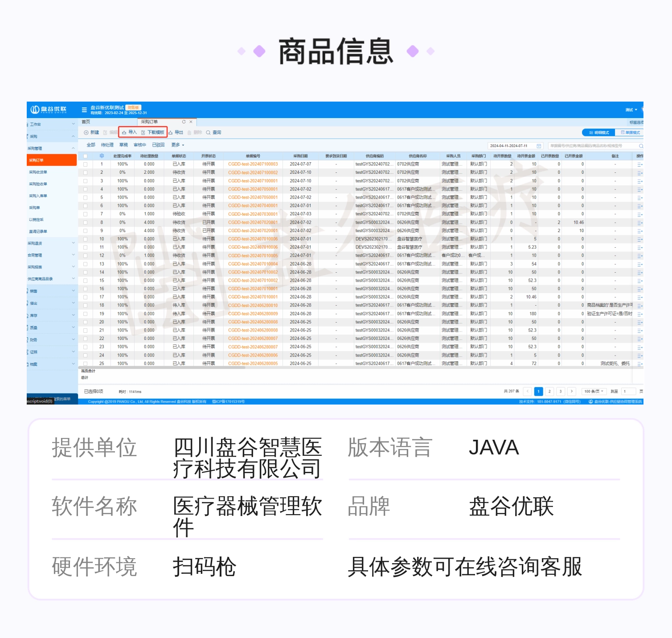Click the 删除 trash icon

tap(189, 132)
